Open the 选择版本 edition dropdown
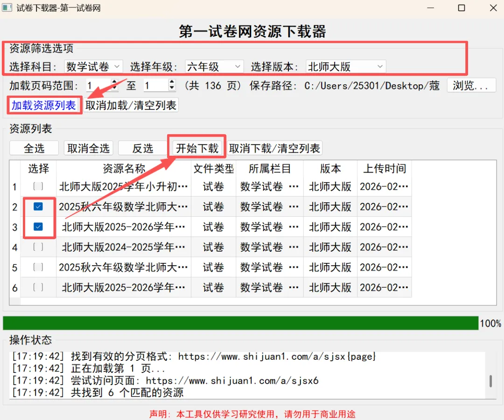The width and height of the screenshot is (504, 420). [345, 67]
